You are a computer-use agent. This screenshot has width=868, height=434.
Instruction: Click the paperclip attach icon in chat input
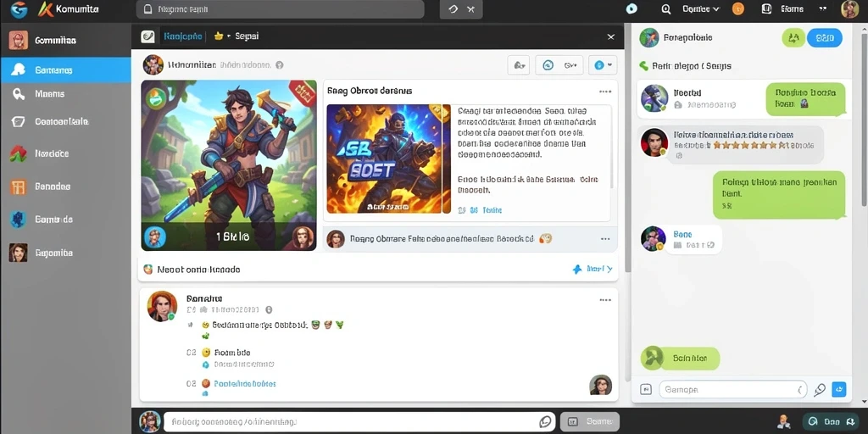pyautogui.click(x=820, y=390)
